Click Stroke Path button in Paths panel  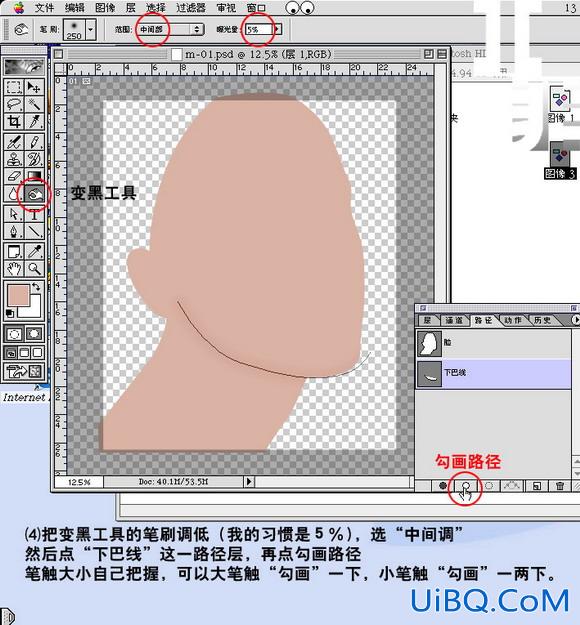[x=465, y=485]
